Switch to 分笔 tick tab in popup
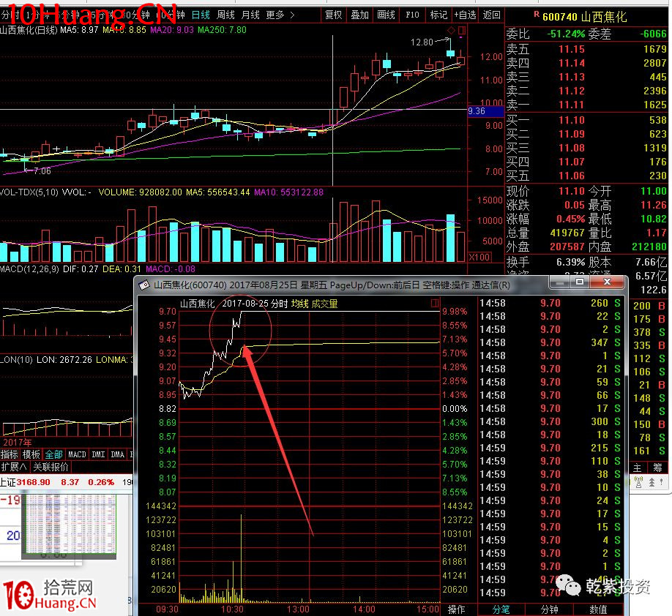Image resolution: width=672 pixels, height=616 pixels. 501,609
